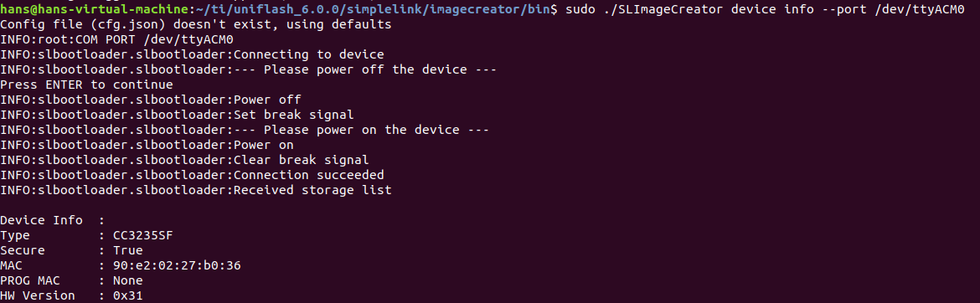Click the HW Version value 0x31
The width and height of the screenshot is (980, 303).
(x=128, y=295)
